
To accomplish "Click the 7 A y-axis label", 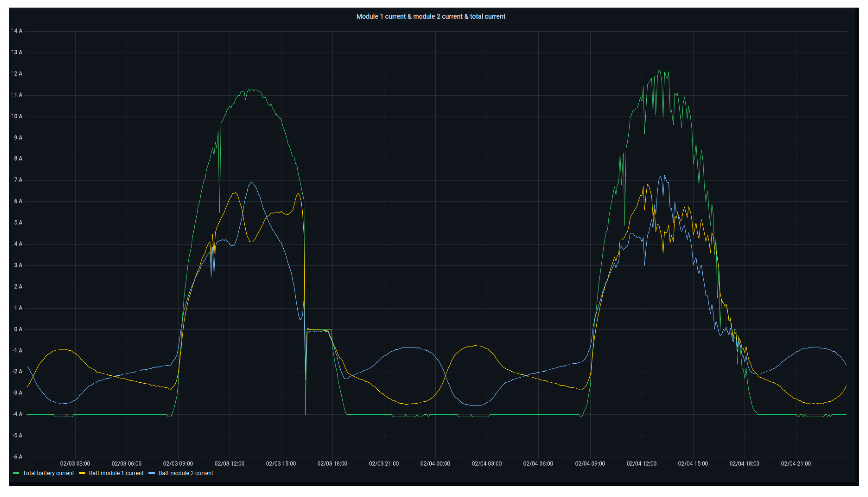I will [x=18, y=180].
